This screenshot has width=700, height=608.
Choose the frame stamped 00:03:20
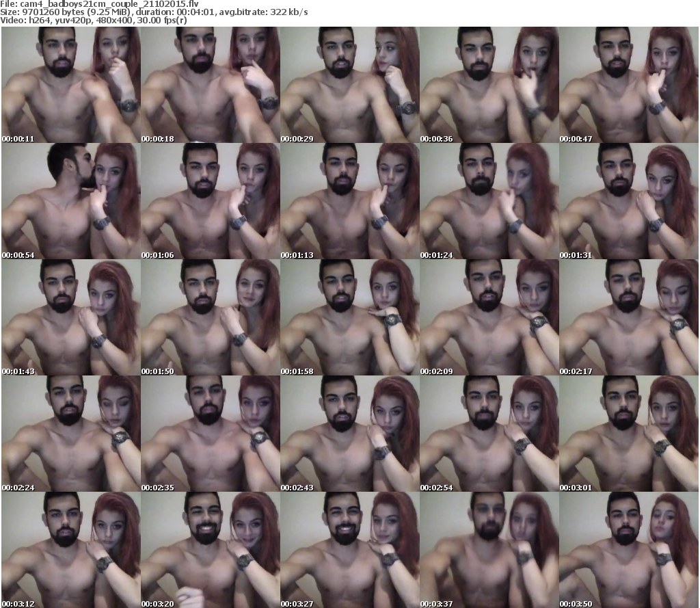(x=211, y=549)
